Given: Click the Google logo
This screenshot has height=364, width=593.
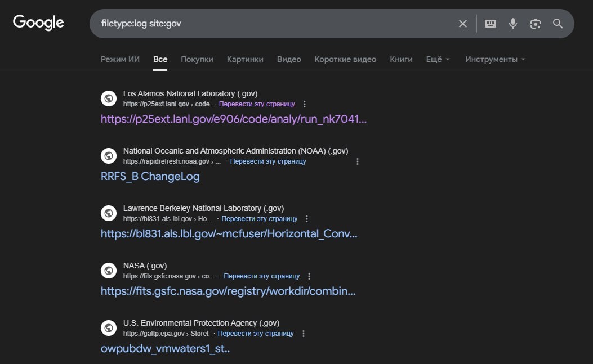Looking at the screenshot, I should pyautogui.click(x=38, y=23).
